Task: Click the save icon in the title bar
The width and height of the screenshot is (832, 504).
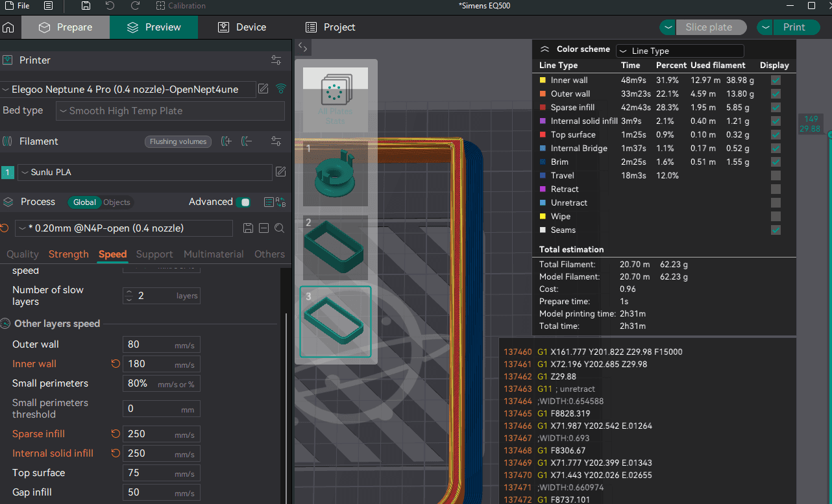Action: (86, 6)
